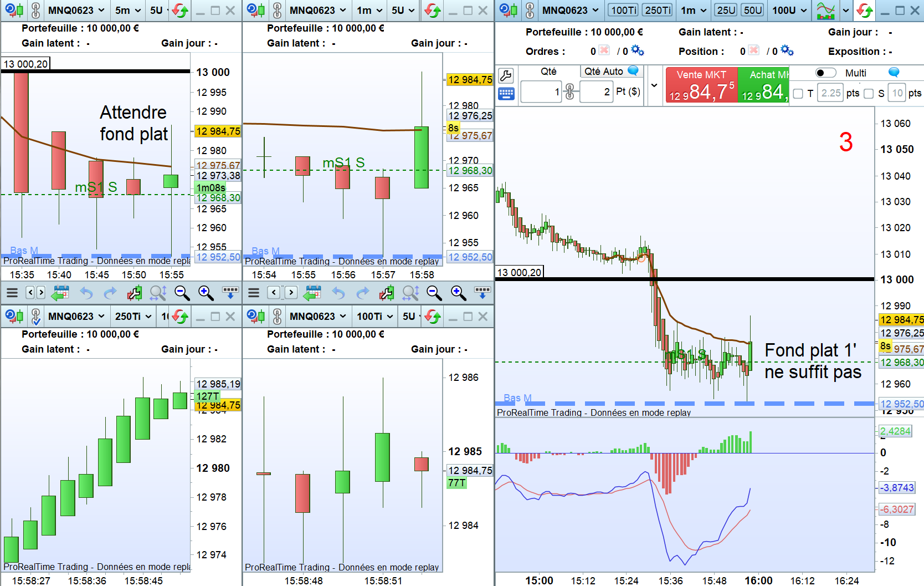Auto-fit zoom in the 5m chart toolbar
The width and height of the screenshot is (924, 586).
pos(158,293)
